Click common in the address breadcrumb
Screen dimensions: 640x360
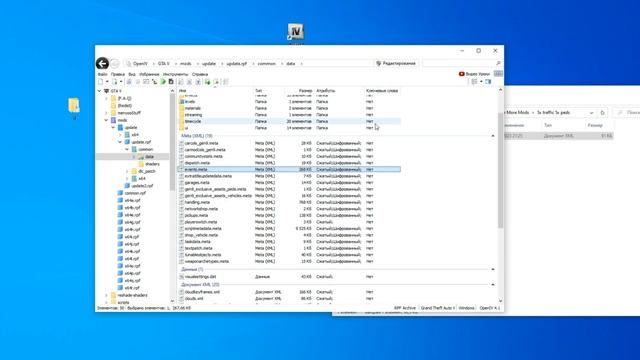[x=267, y=64]
